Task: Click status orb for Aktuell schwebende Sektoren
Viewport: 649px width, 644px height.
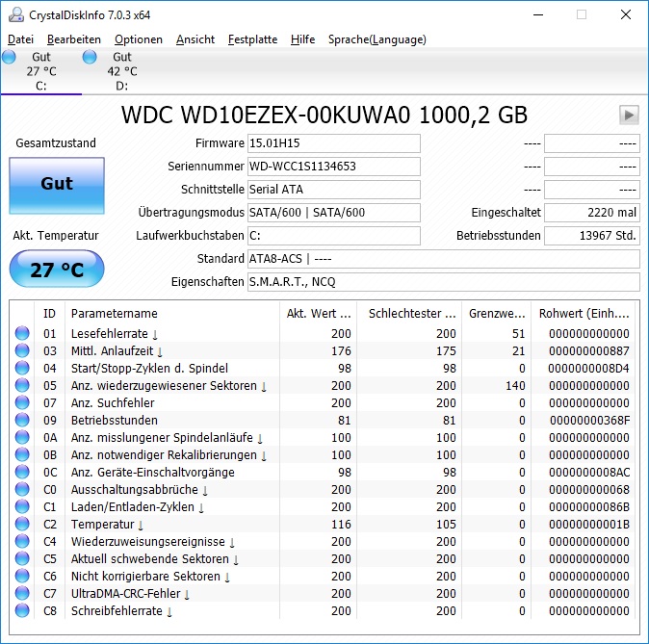Action: (22, 559)
